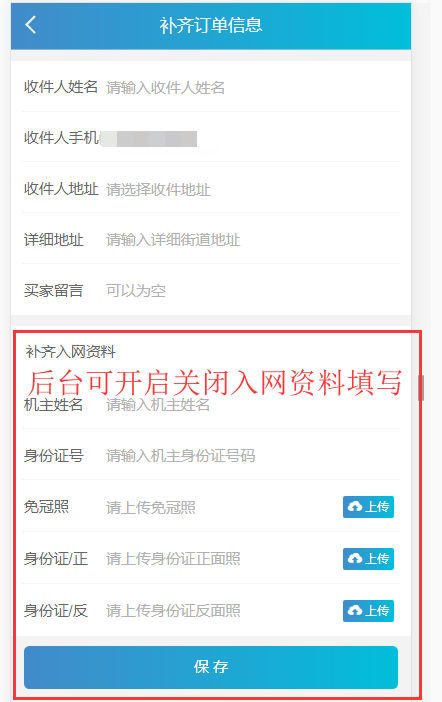Open the 收件人地址 address selector
This screenshot has height=702, width=442.
253,189
